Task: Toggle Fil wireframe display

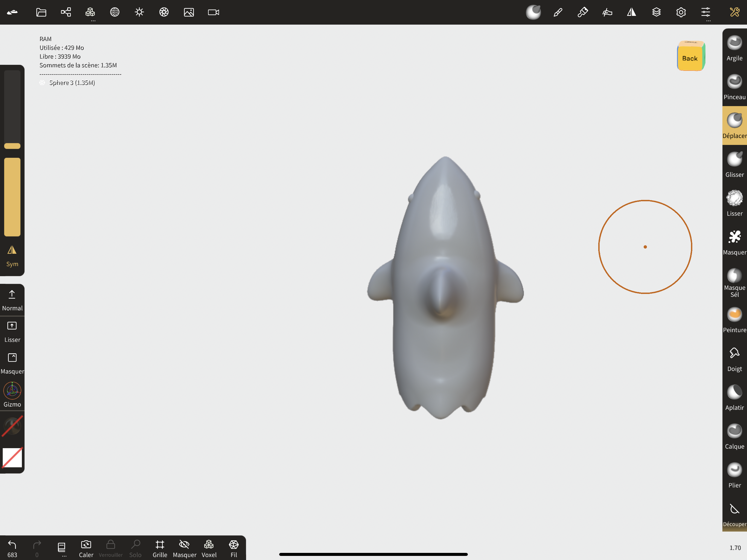Action: 234,549
